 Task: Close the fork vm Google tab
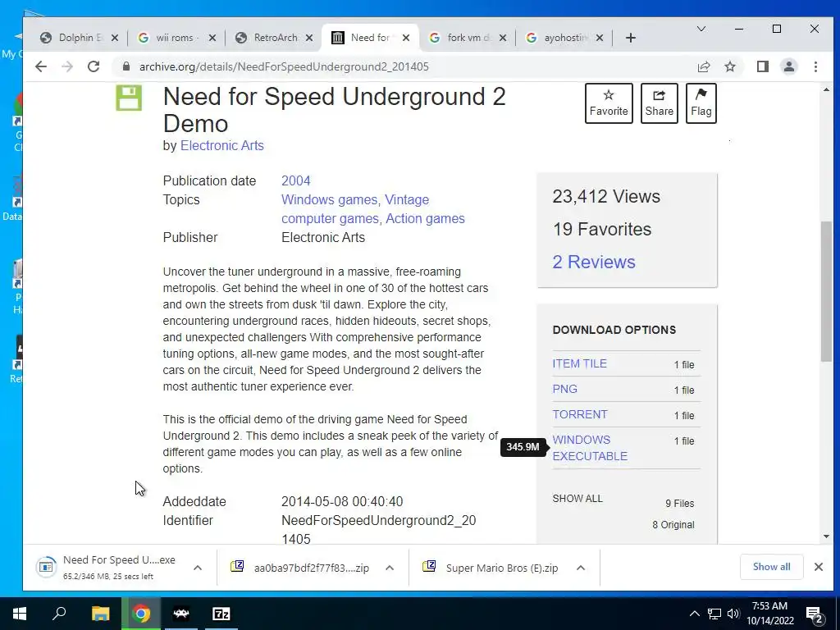503,38
